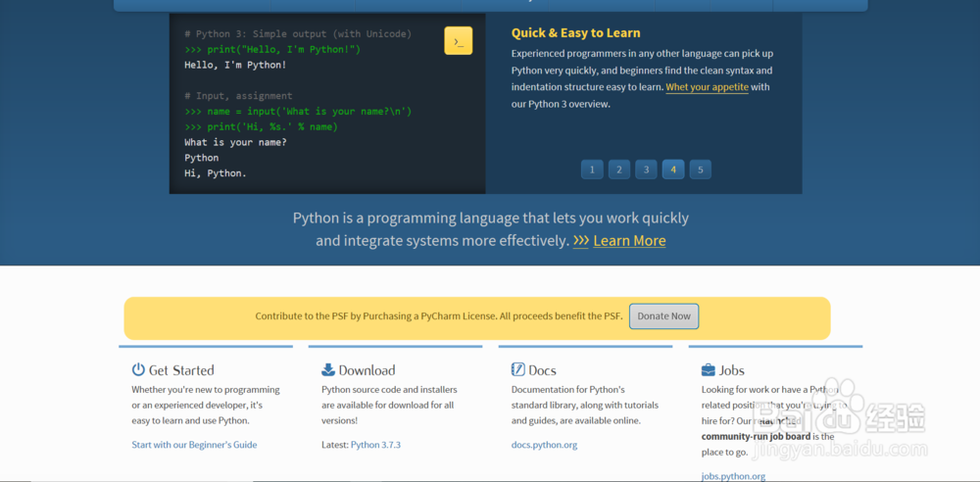Click the Get Started heading

[181, 370]
